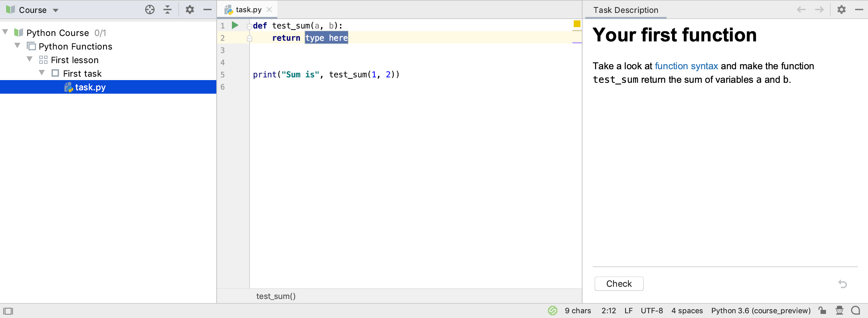868x318 pixels.
Task: Change LF line separator
Action: point(628,311)
